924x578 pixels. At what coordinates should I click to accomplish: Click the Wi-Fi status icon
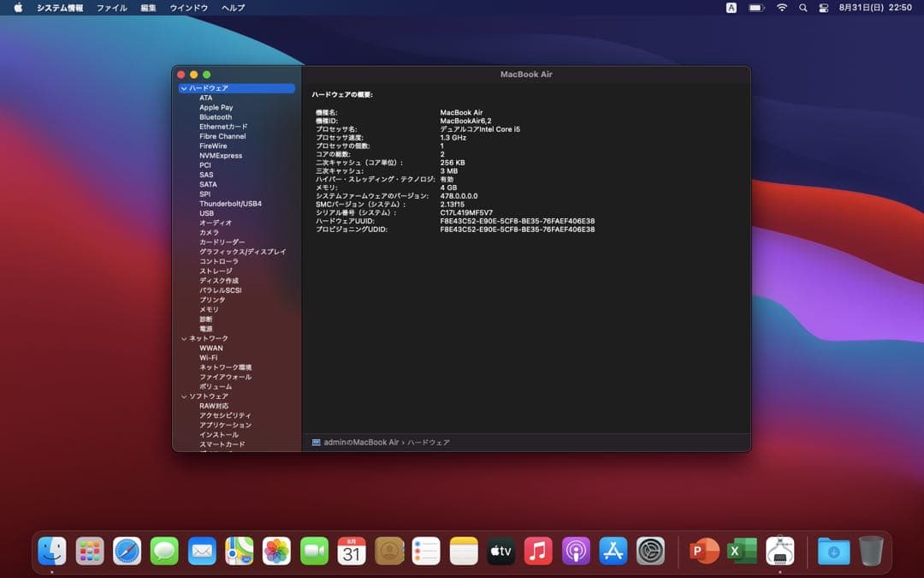(782, 8)
